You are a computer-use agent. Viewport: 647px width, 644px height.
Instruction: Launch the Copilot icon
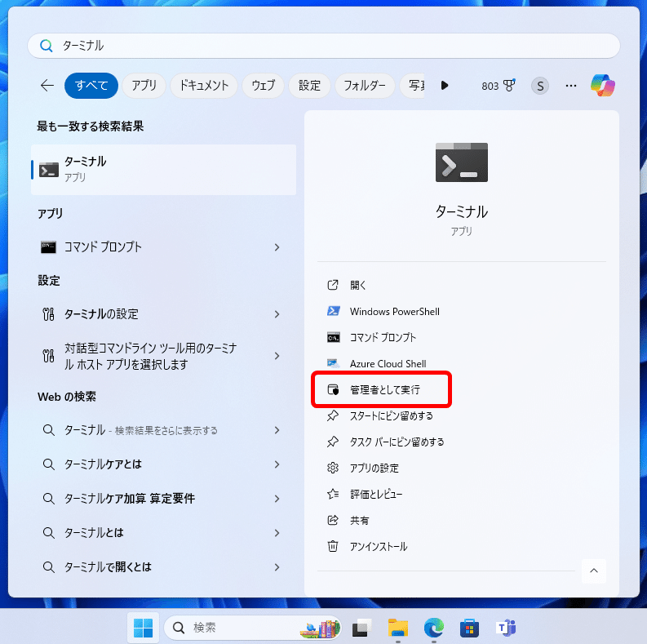(602, 86)
